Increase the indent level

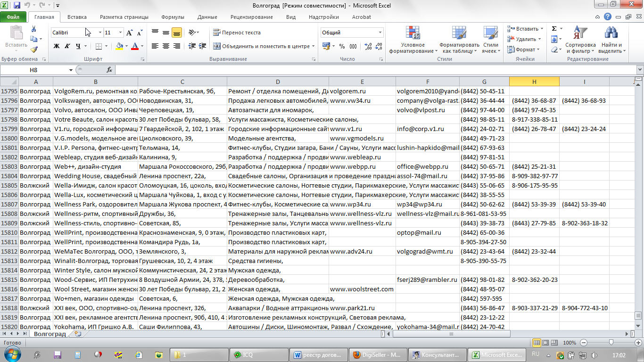[202, 46]
